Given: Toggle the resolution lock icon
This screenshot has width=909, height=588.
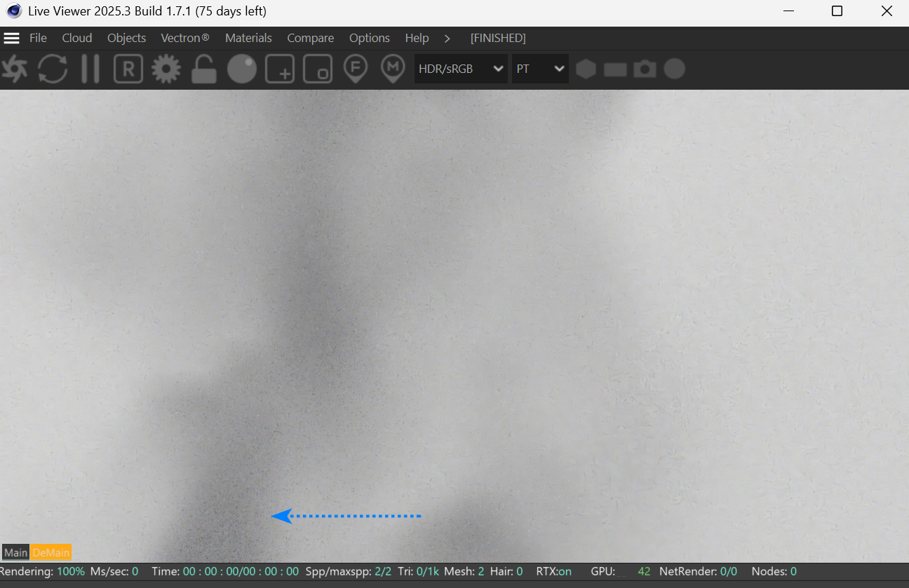Looking at the screenshot, I should click(x=204, y=69).
